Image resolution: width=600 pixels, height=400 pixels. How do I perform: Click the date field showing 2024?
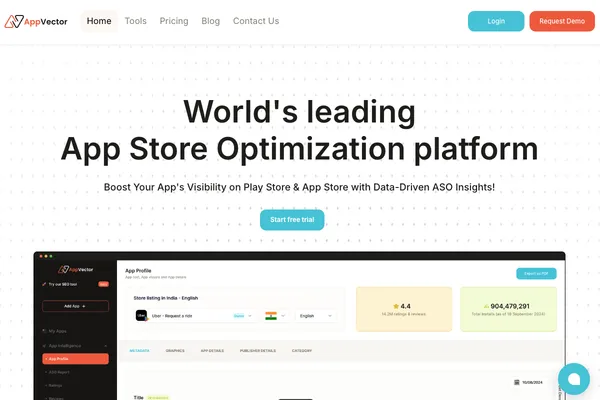click(529, 382)
